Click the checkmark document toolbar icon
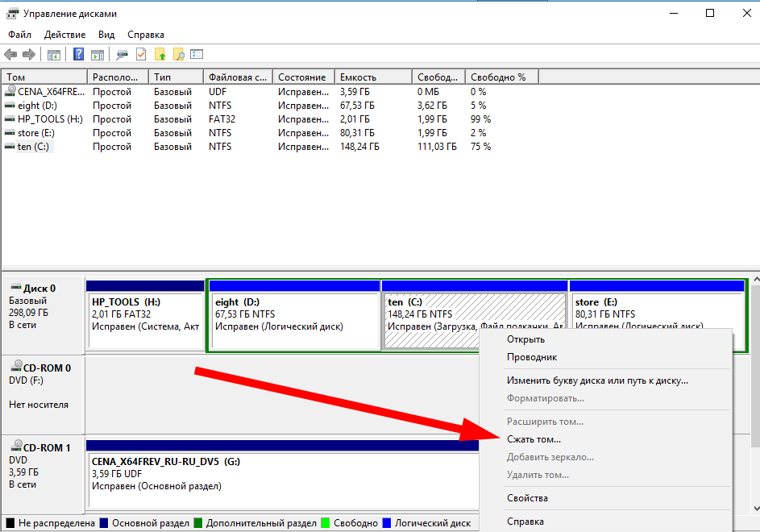The width and height of the screenshot is (760, 532). tap(141, 54)
